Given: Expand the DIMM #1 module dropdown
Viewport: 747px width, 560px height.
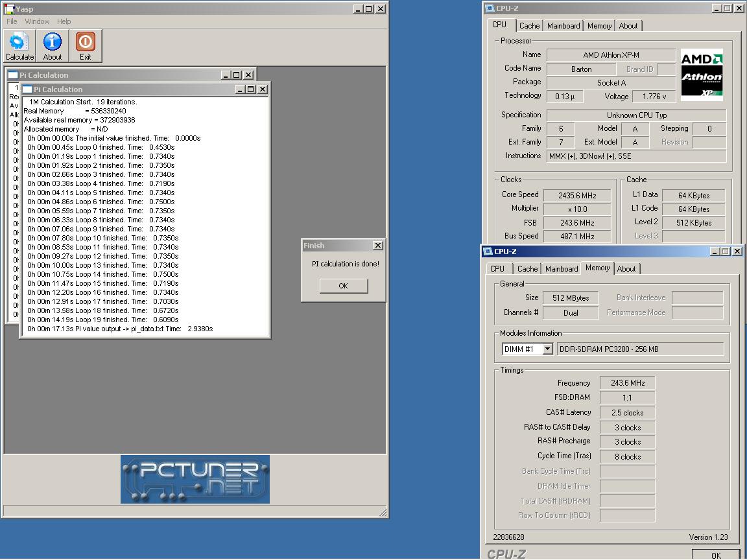Looking at the screenshot, I should pyautogui.click(x=548, y=349).
